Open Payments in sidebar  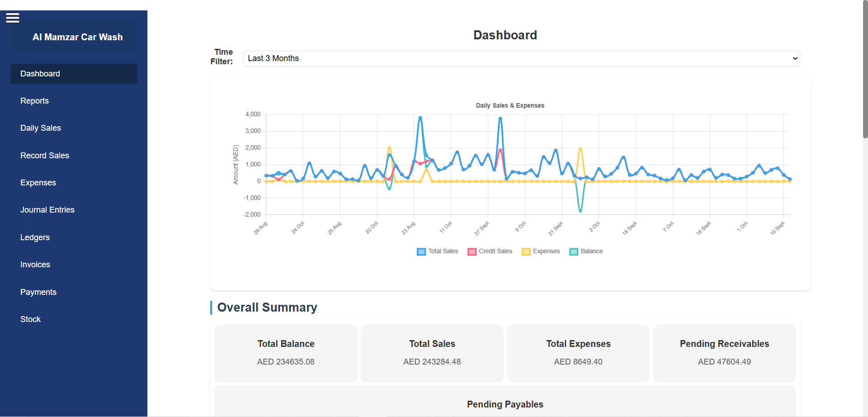click(x=38, y=292)
